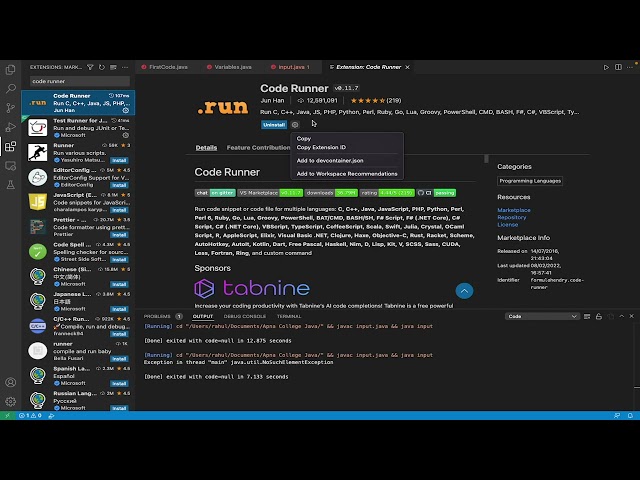Clear extensions search results icon
The height and width of the screenshot is (480, 640).
(x=113, y=67)
